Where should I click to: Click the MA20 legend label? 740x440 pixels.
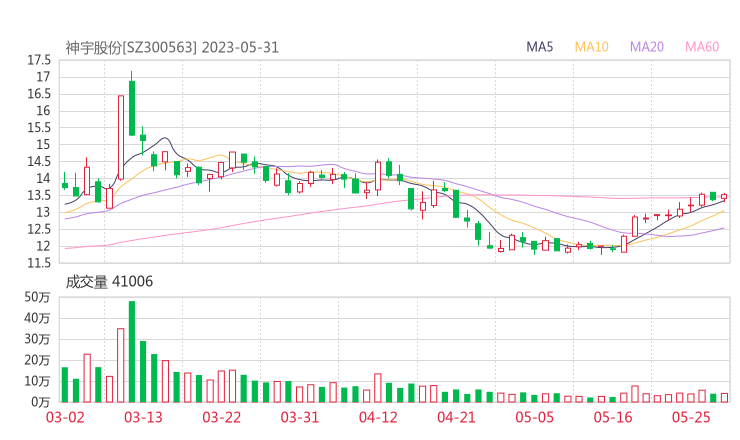pos(647,47)
